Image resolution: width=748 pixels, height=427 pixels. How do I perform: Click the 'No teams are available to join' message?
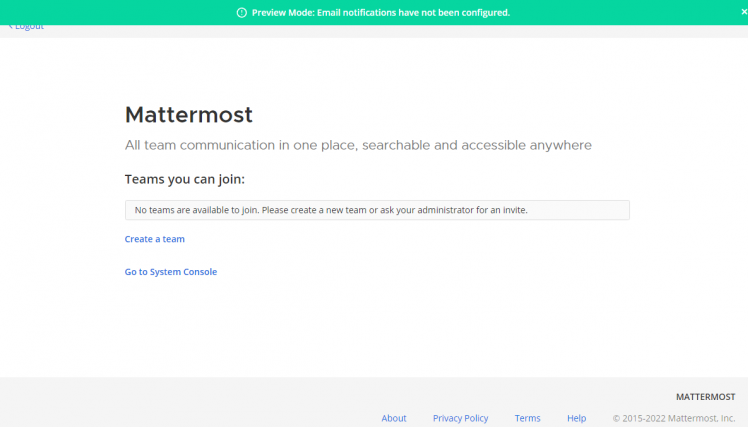click(377, 210)
